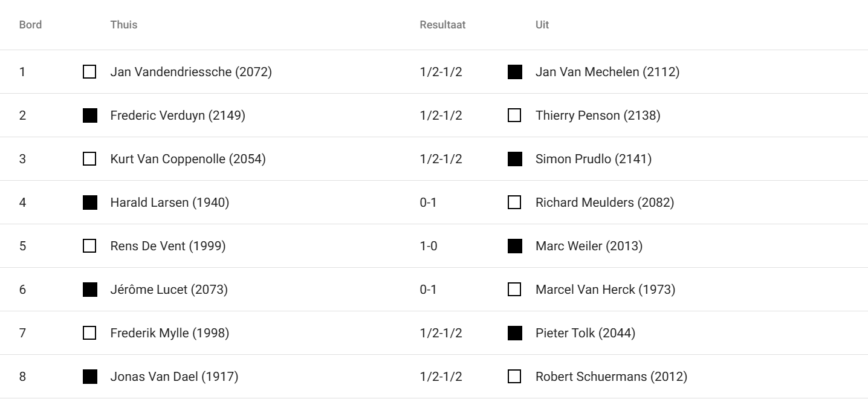Click white square next to Rens De Vent
868x399 pixels.
coord(89,246)
